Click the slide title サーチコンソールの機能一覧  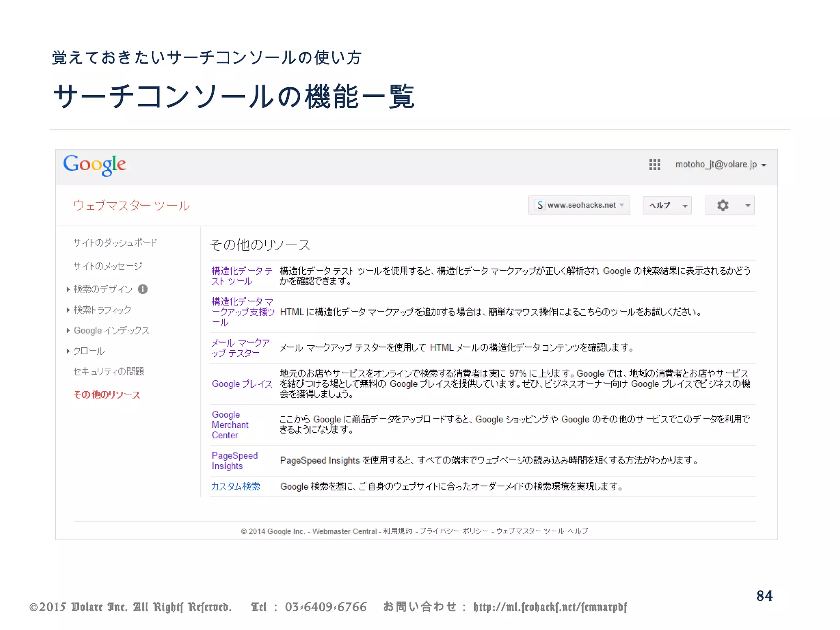[234, 97]
